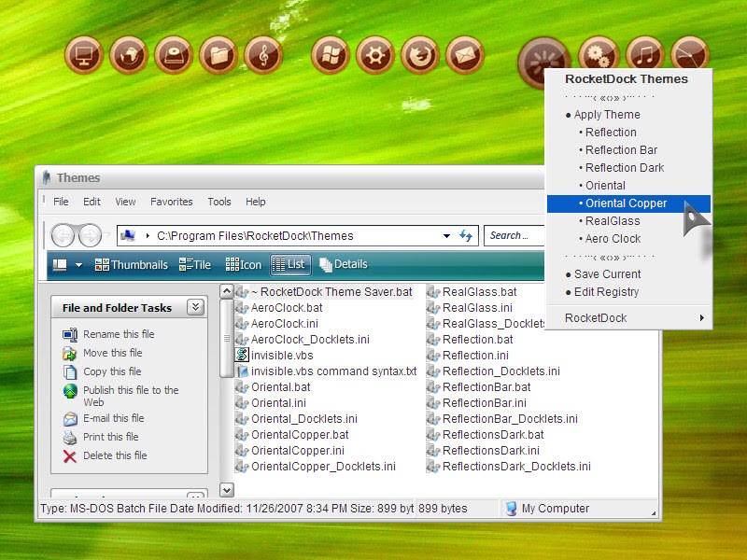Collapse the File and Folder Tasks panel
Viewport: 747px width, 560px height.
(x=195, y=307)
